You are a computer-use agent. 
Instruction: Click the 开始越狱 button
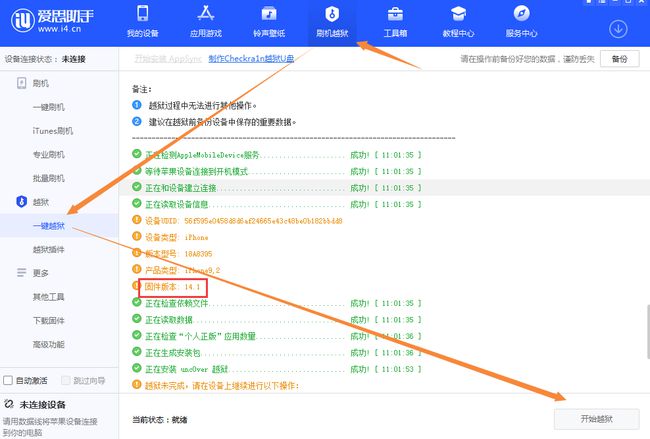click(597, 419)
